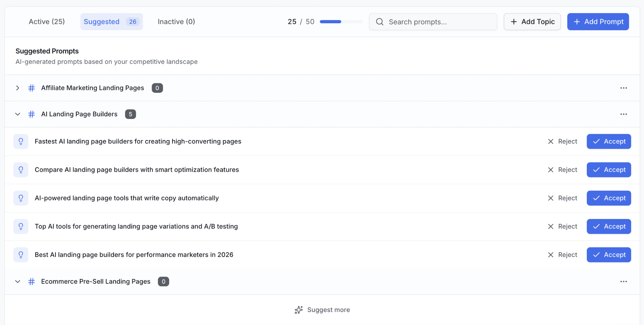This screenshot has height=325, width=644.
Task: Click hash icon beside AI Landing Page Builders
Action: 31,114
